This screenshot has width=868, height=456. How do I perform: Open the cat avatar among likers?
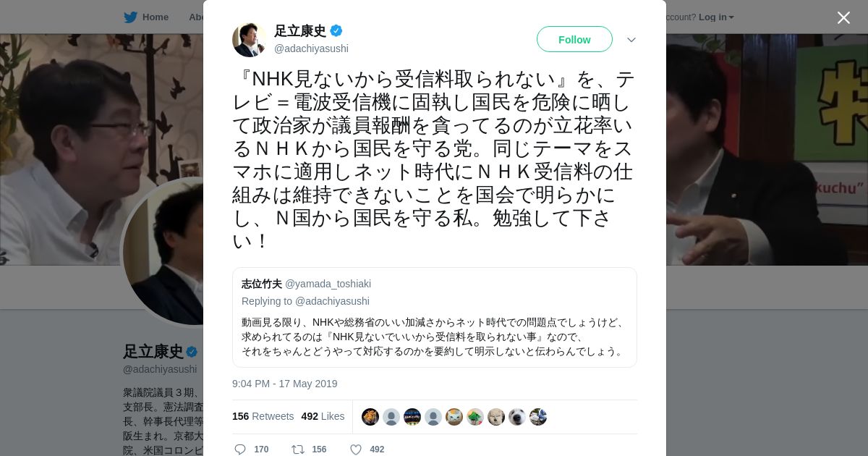pyautogui.click(x=454, y=417)
